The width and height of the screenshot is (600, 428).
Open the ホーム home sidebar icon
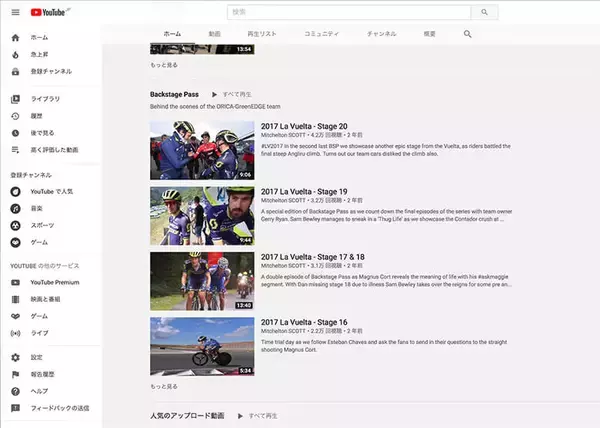(15, 37)
